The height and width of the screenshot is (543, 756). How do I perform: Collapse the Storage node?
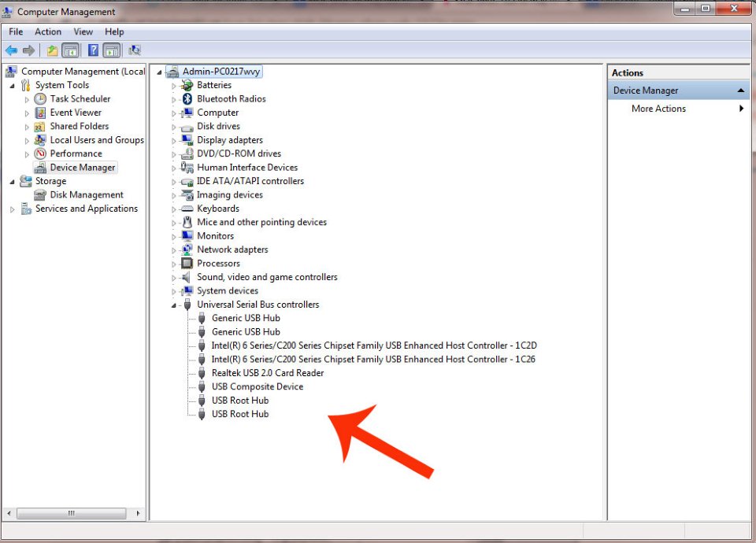coord(12,182)
